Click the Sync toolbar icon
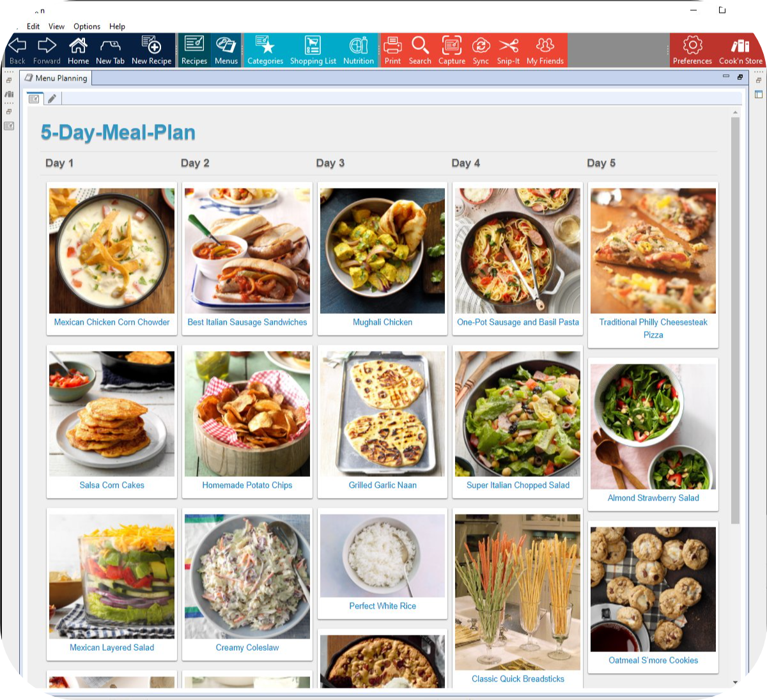 pos(481,51)
